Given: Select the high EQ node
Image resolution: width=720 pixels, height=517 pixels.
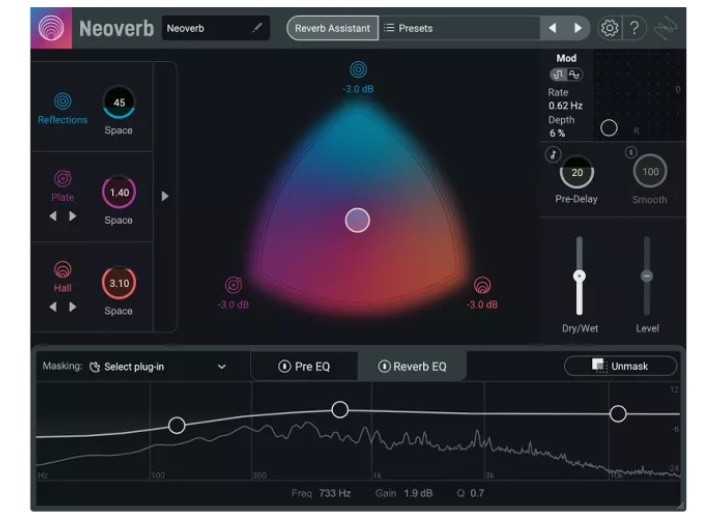Looking at the screenshot, I should click(618, 414).
